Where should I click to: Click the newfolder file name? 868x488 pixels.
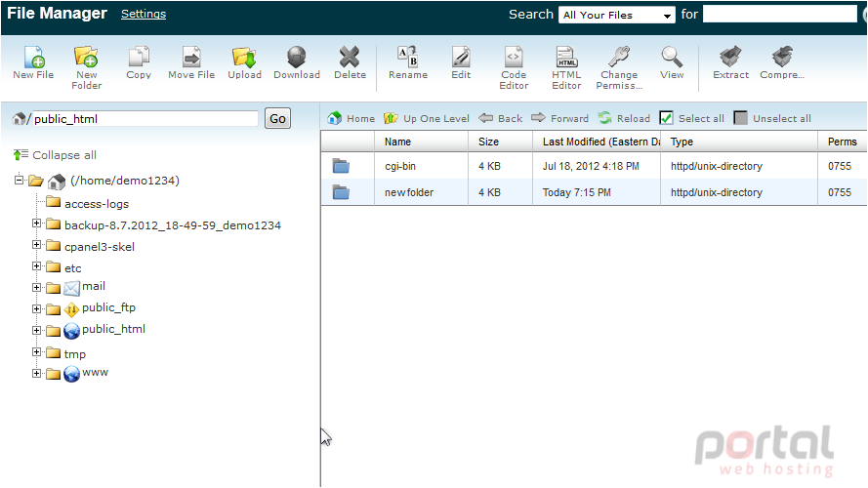[409, 192]
